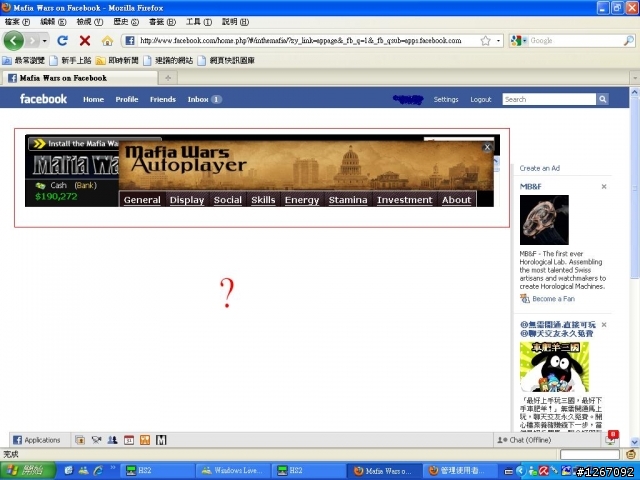Click the Facebook favicon in the address bar
Screen dimensions: 640x480
coord(130,40)
